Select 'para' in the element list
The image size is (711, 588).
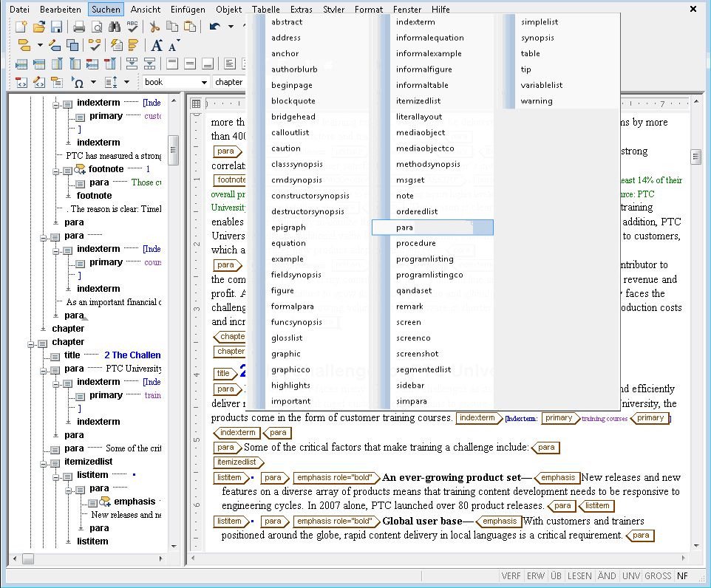tap(432, 227)
